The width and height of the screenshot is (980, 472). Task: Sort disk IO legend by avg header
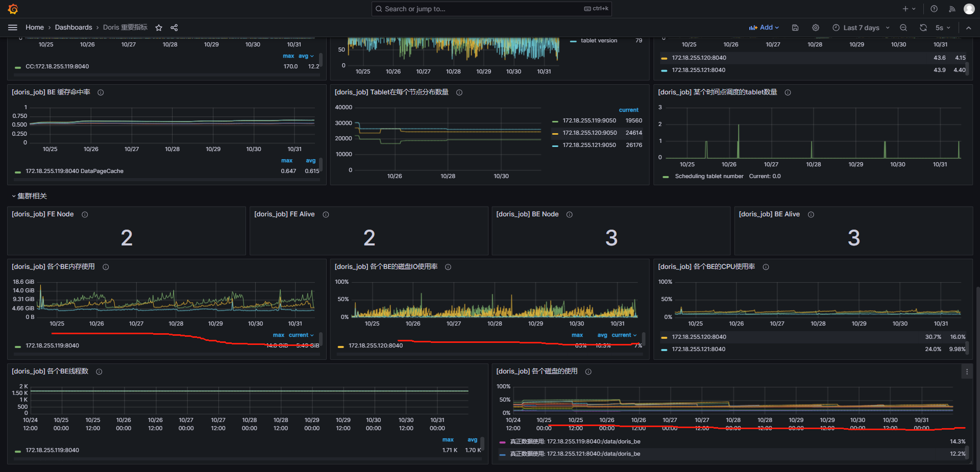coord(602,335)
